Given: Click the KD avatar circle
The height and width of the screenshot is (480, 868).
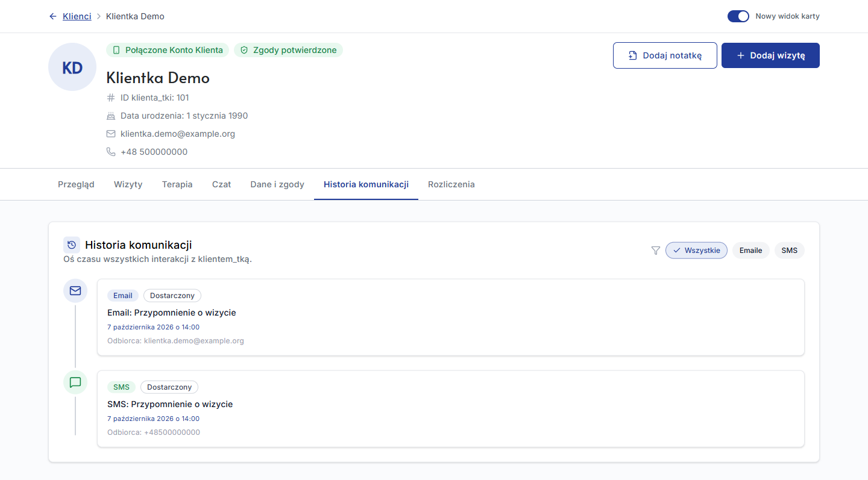Looking at the screenshot, I should coord(72,67).
